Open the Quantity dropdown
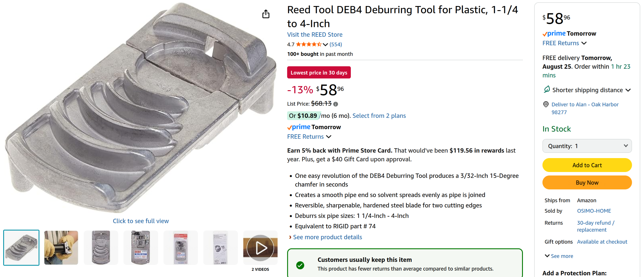The width and height of the screenshot is (644, 277). (x=587, y=146)
